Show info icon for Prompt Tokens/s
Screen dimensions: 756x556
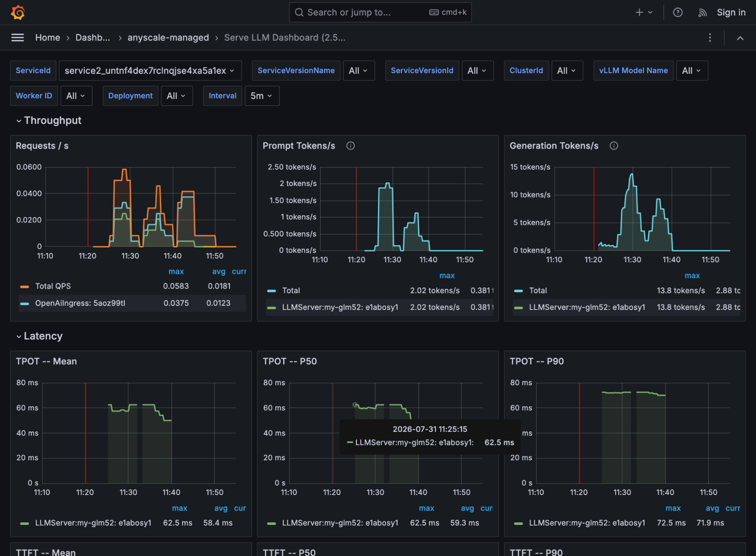click(x=351, y=146)
